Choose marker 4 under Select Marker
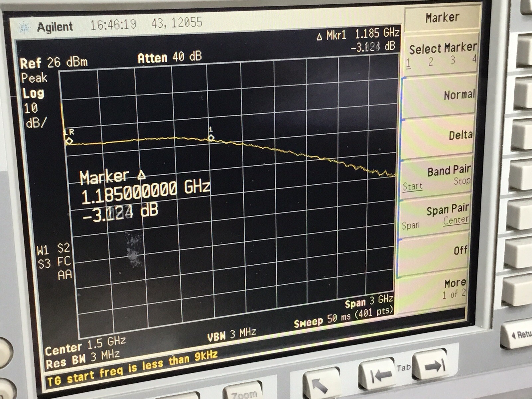 coord(474,59)
